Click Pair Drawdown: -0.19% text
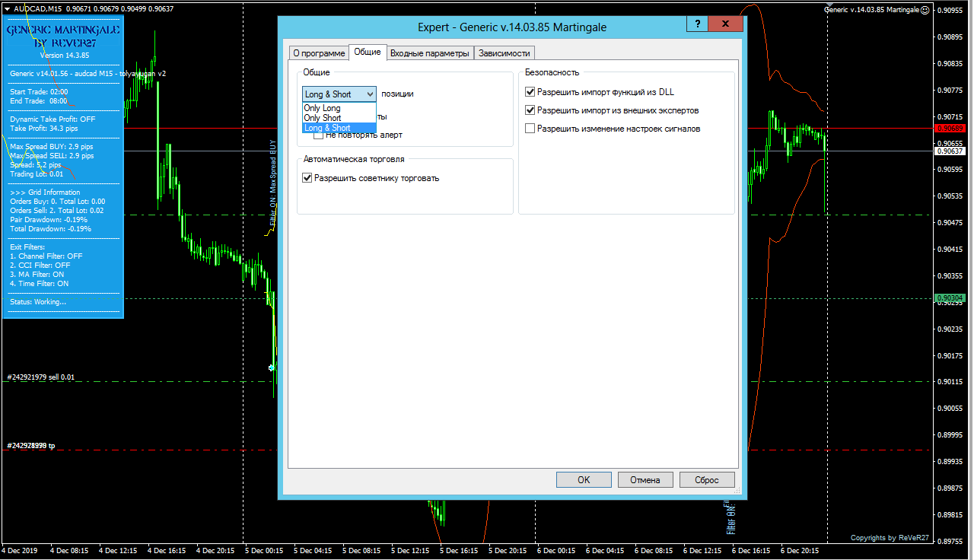Screen dimensions: 974x560 point(49,220)
